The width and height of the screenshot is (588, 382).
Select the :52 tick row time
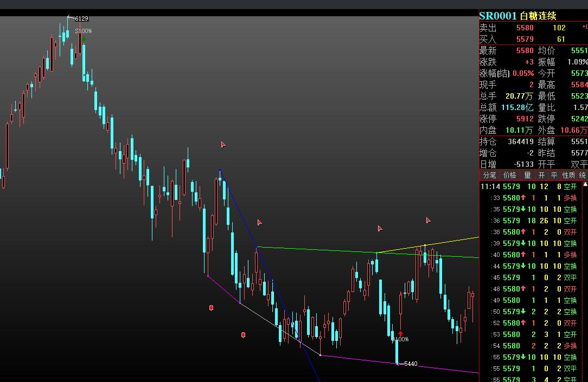[x=495, y=323]
